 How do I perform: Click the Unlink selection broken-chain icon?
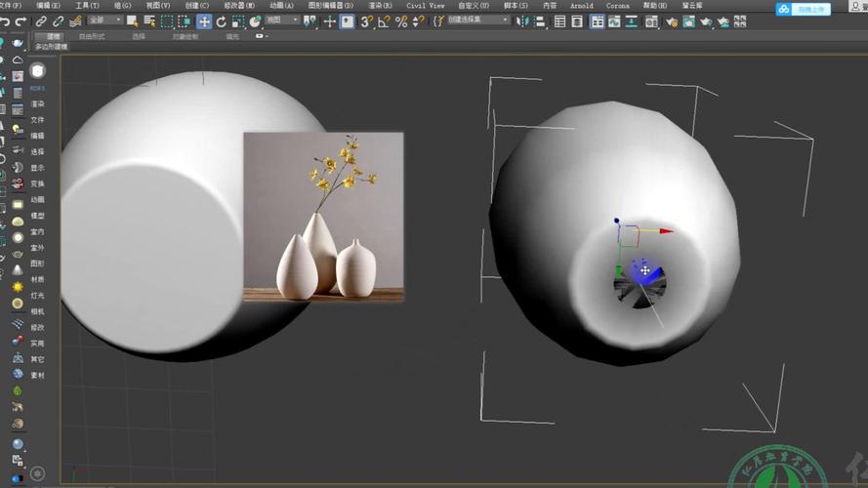[59, 21]
